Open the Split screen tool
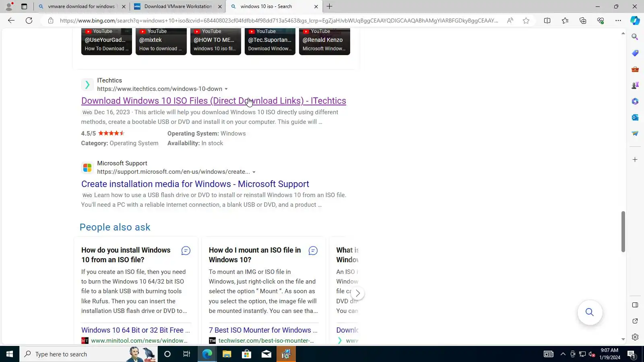Screen dimensions: 644x362 coord(547,21)
